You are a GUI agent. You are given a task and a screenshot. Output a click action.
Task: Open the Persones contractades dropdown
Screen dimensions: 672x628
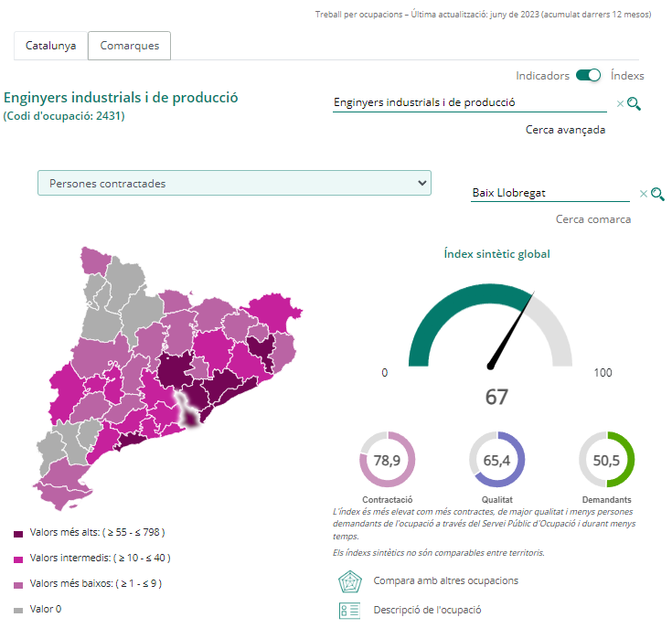[x=234, y=183]
